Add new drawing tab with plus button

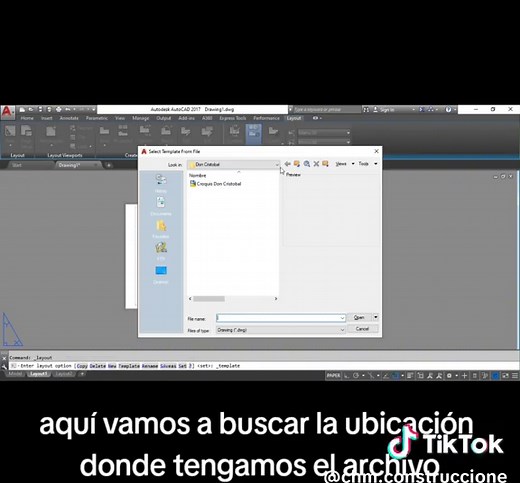pyautogui.click(x=108, y=165)
